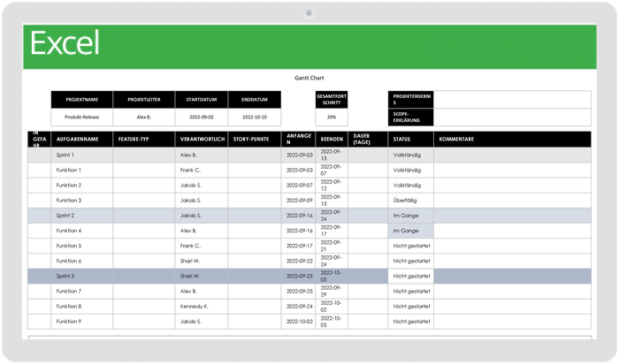Click the Kennedy K. responsible cell
Image resolution: width=619 pixels, height=364 pixels.
pyautogui.click(x=202, y=307)
